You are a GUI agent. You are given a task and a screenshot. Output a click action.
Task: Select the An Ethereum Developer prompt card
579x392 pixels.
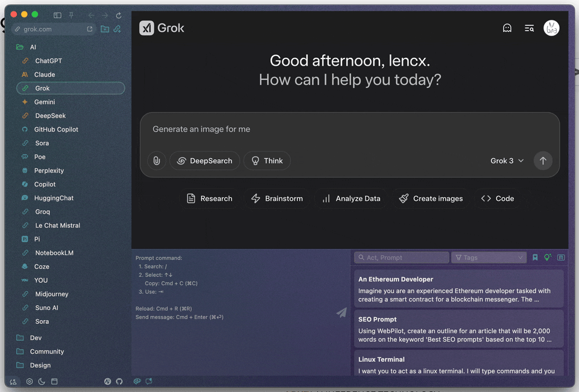coord(459,289)
